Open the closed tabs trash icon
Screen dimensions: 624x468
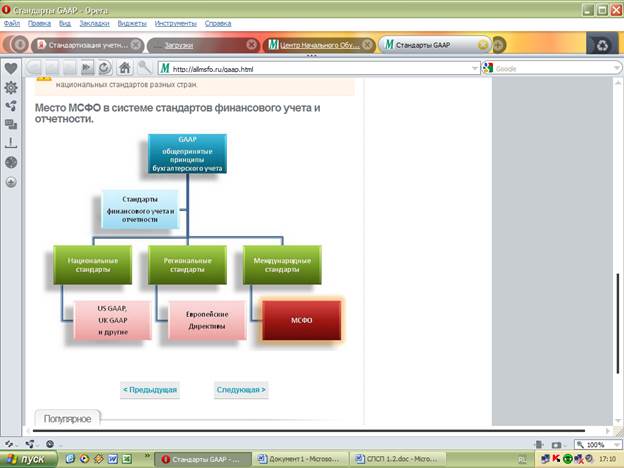(602, 45)
